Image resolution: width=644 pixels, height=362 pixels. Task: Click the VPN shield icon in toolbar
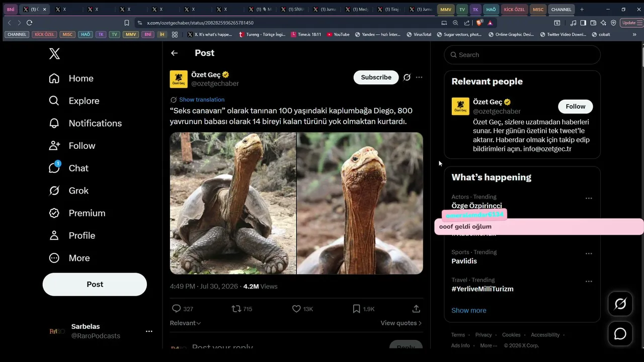coord(613,23)
